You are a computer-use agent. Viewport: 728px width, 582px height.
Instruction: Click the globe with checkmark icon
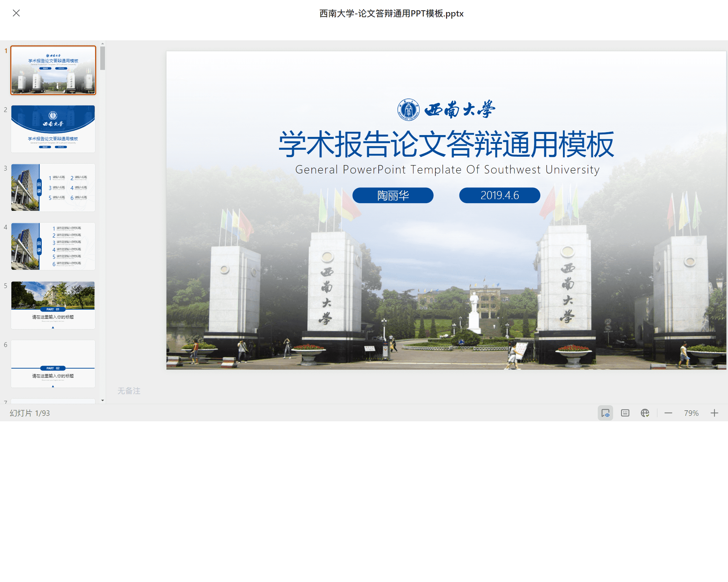pos(645,413)
